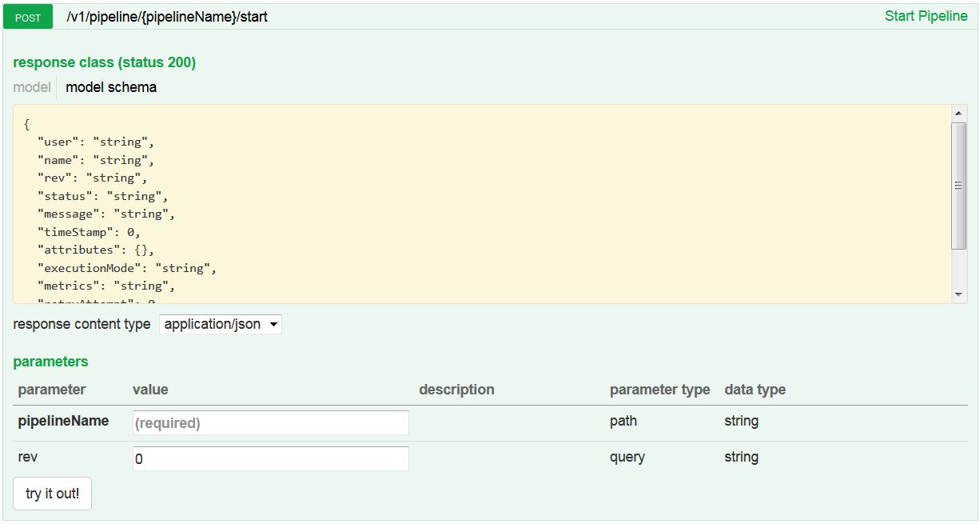Click the rev value input field
Viewport: 980px width, 524px height.
270,458
